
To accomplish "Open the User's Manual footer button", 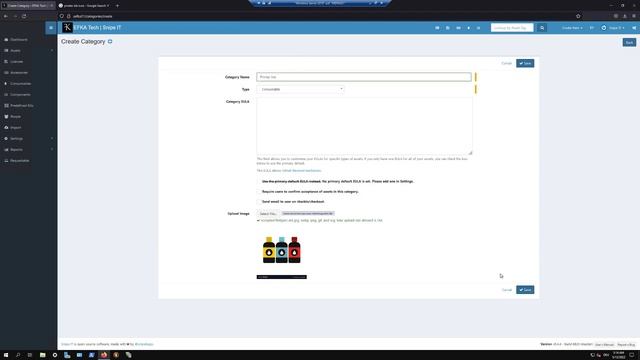I will point(604,344).
